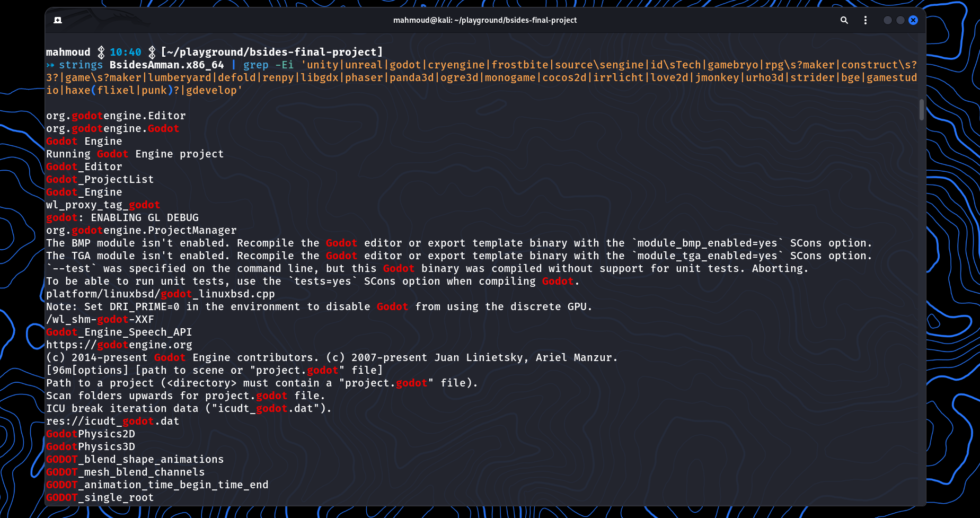This screenshot has width=980, height=518.
Task: Click the 'grep' command word
Action: (256, 65)
